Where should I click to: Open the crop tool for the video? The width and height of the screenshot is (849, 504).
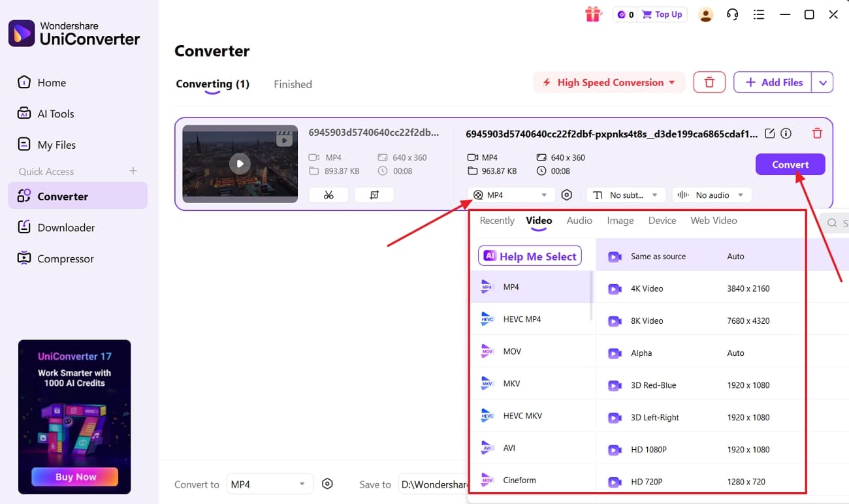(x=374, y=195)
